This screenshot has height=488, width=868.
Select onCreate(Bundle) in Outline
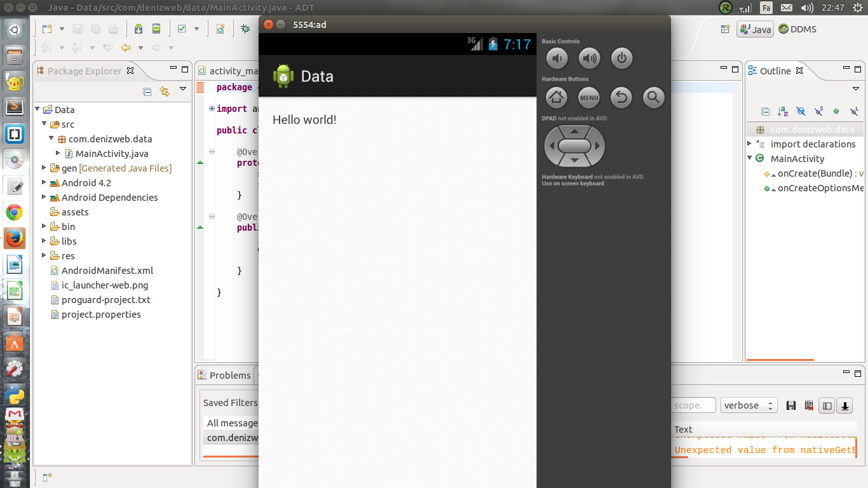(816, 173)
